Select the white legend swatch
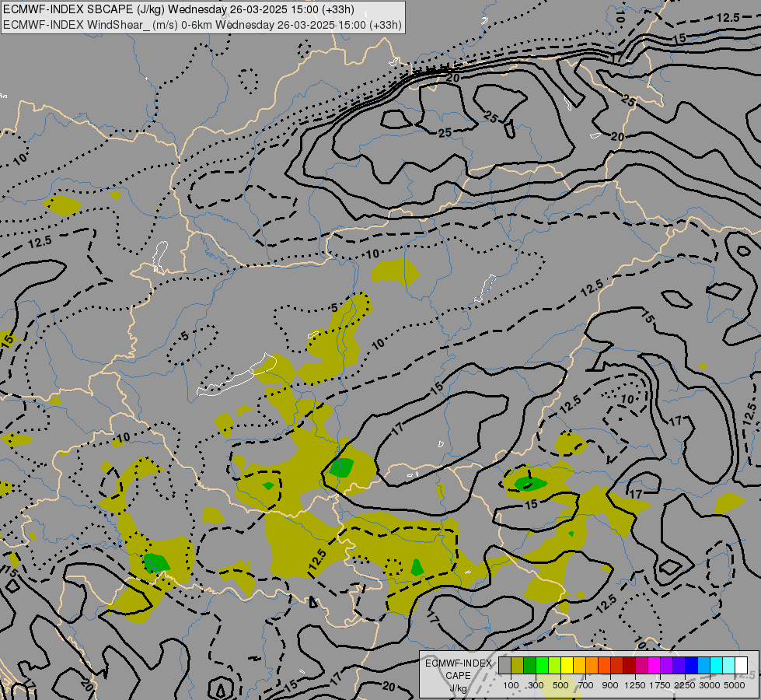The height and width of the screenshot is (700, 761). 741,665
